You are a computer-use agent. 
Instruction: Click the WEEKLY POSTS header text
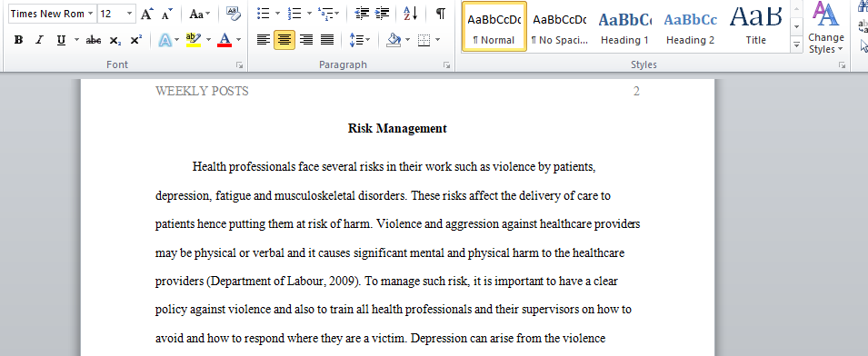202,91
